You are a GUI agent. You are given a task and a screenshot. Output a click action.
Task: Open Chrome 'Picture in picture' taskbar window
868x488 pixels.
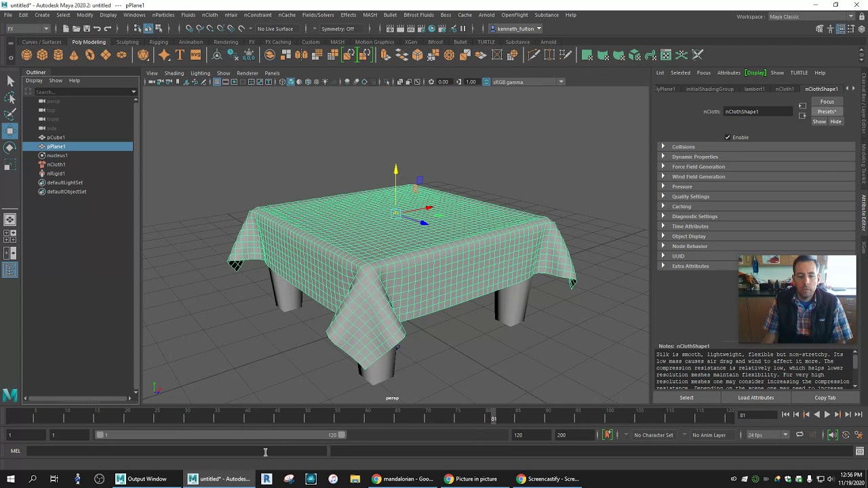point(471,479)
